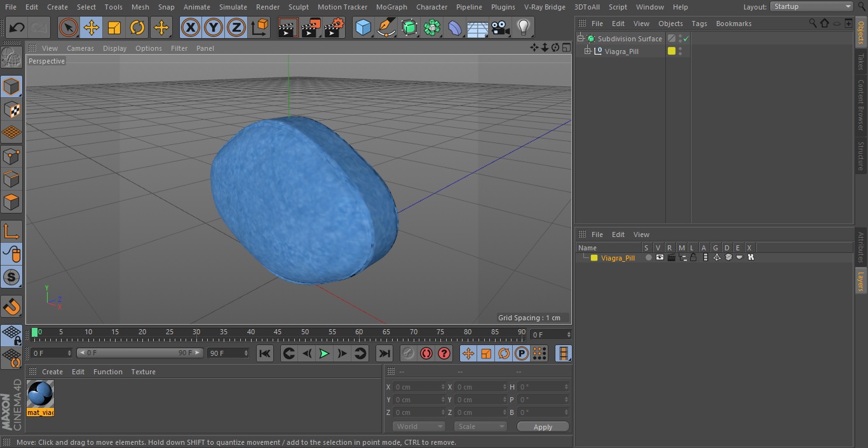868x448 pixels.
Task: Open the World coordinate dropdown
Action: click(x=419, y=426)
